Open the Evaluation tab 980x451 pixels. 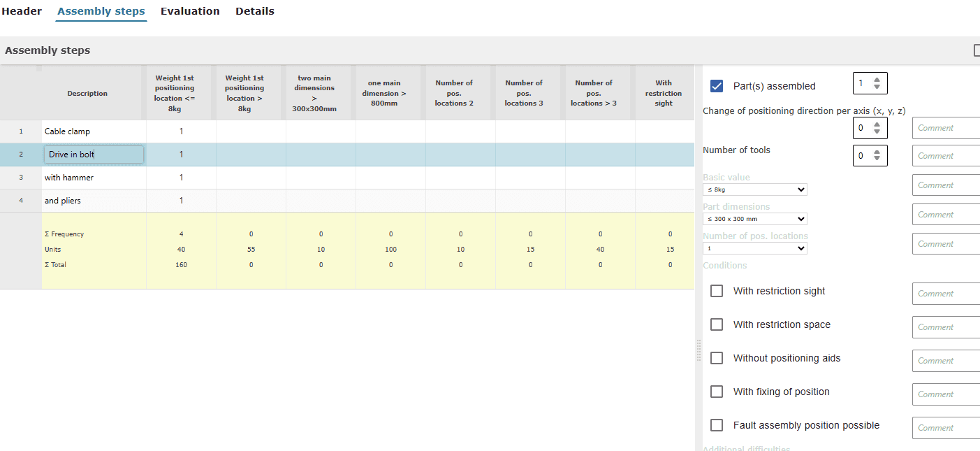coord(190,11)
